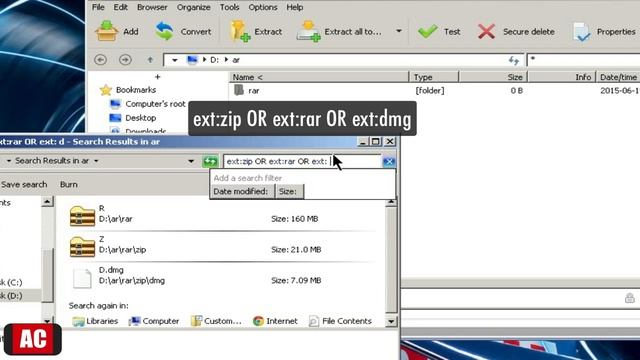
Task: Search again in Computer
Action: pyautogui.click(x=154, y=321)
